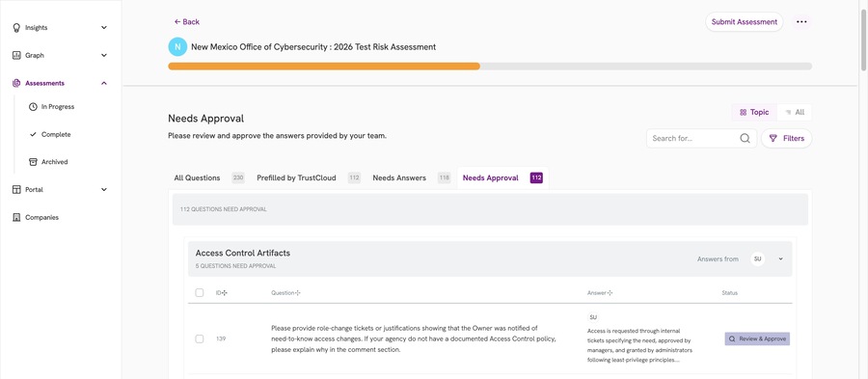This screenshot has width=868, height=379.
Task: Click the Portal layout icon
Action: [x=16, y=190]
